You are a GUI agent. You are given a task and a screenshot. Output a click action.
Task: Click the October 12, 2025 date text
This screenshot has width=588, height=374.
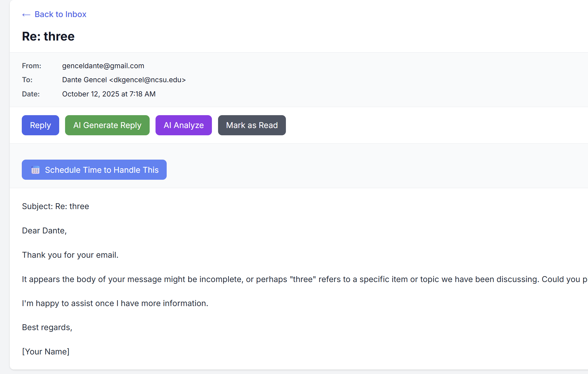[109, 94]
